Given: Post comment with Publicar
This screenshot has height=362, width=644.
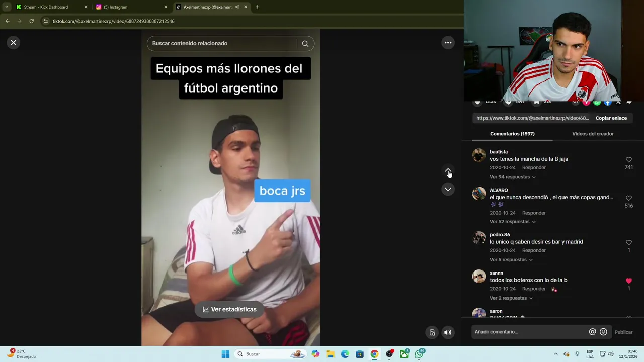Looking at the screenshot, I should point(623,332).
